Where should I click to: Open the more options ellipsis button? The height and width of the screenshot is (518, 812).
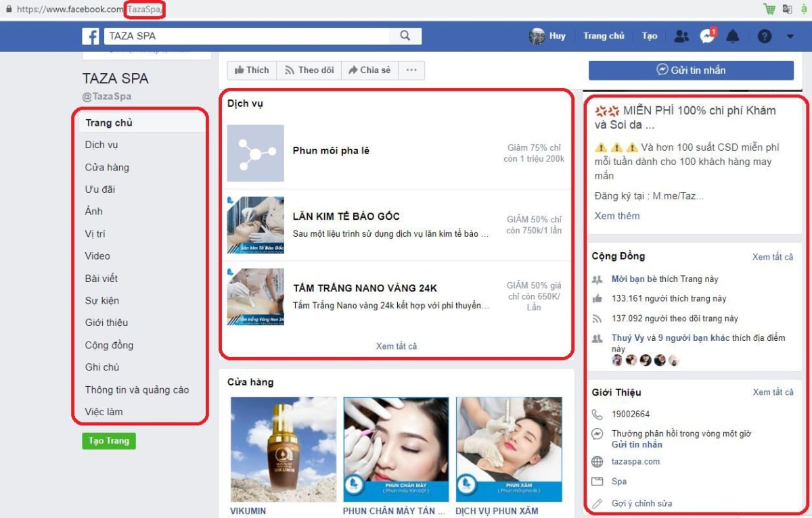pos(411,70)
